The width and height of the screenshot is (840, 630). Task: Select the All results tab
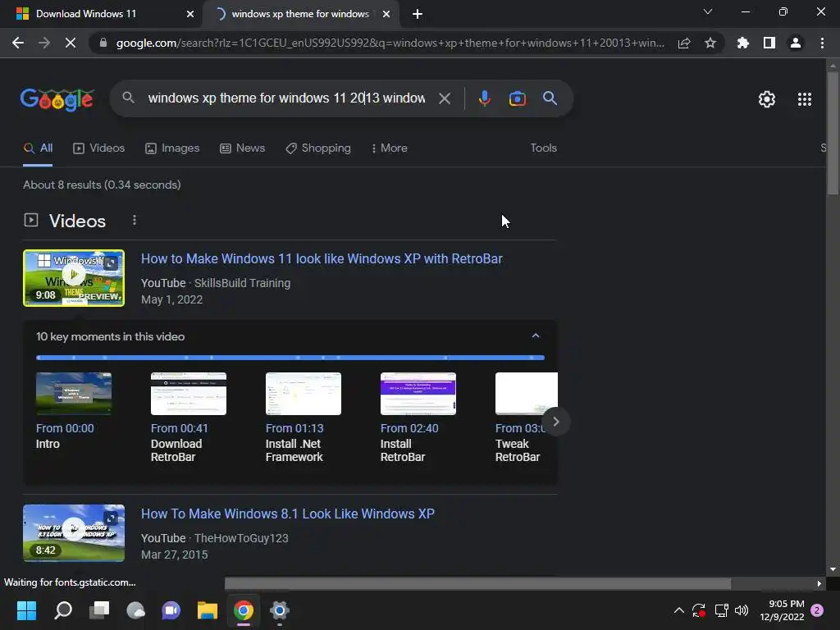point(38,148)
